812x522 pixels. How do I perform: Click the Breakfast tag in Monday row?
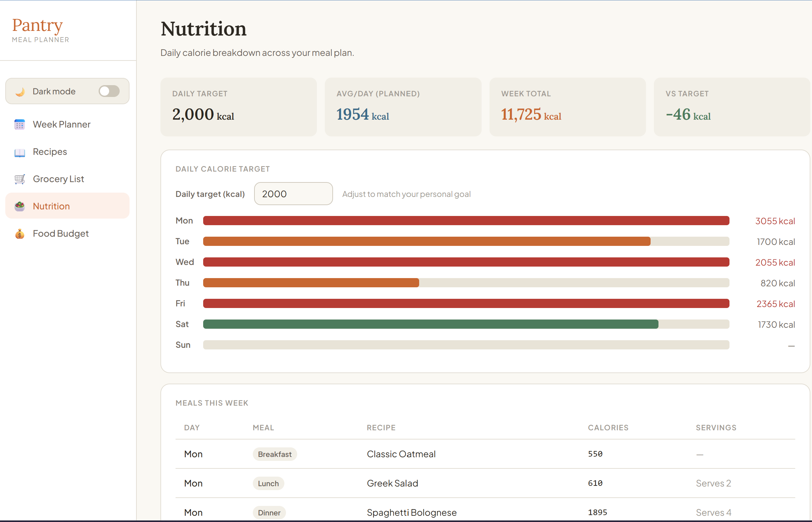pos(275,454)
